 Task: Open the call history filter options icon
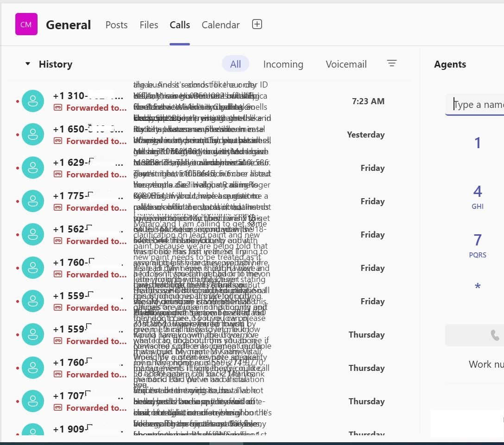coord(391,63)
